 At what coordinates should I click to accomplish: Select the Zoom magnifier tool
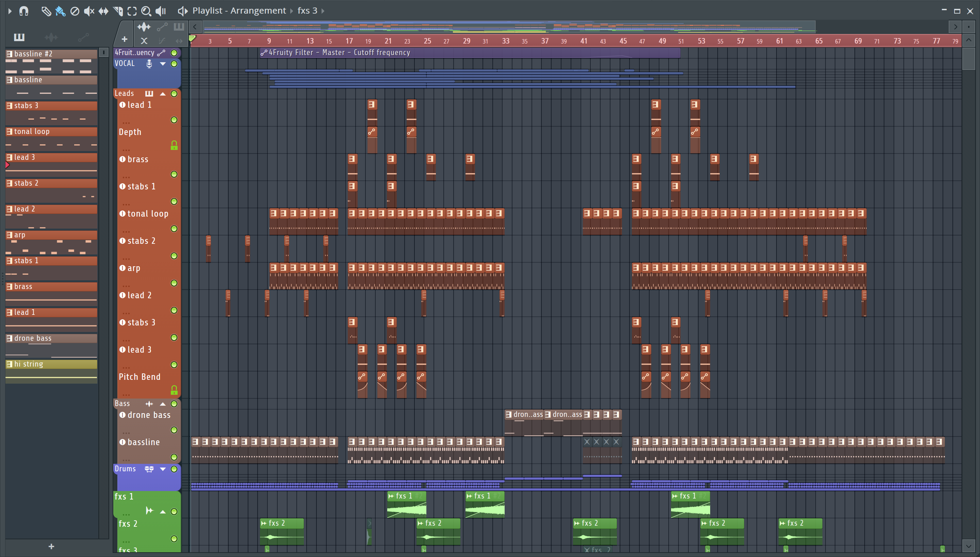tap(146, 11)
